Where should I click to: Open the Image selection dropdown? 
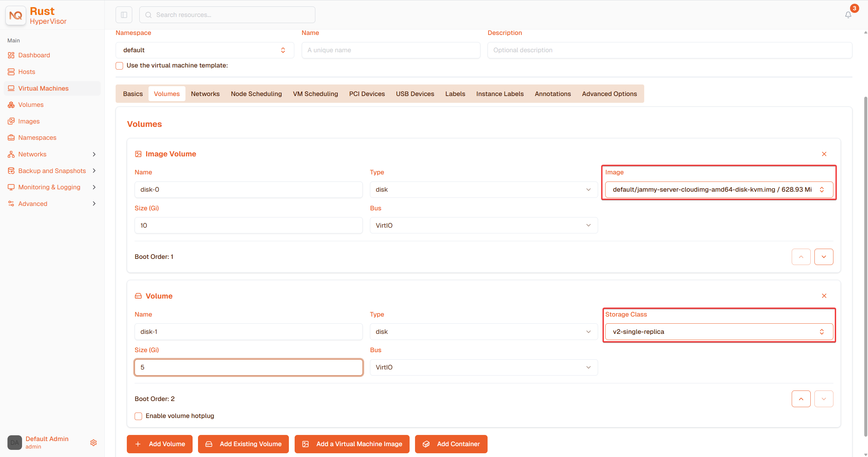click(719, 190)
